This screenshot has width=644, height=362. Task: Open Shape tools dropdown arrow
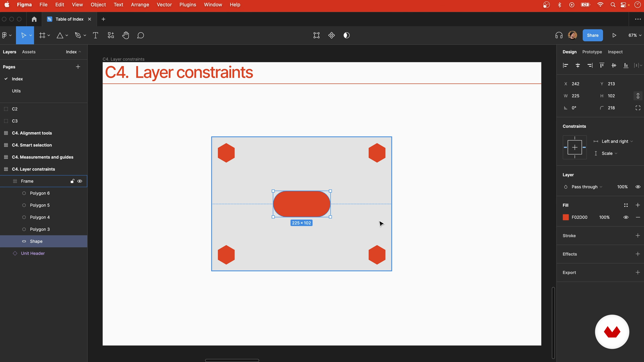(x=67, y=36)
